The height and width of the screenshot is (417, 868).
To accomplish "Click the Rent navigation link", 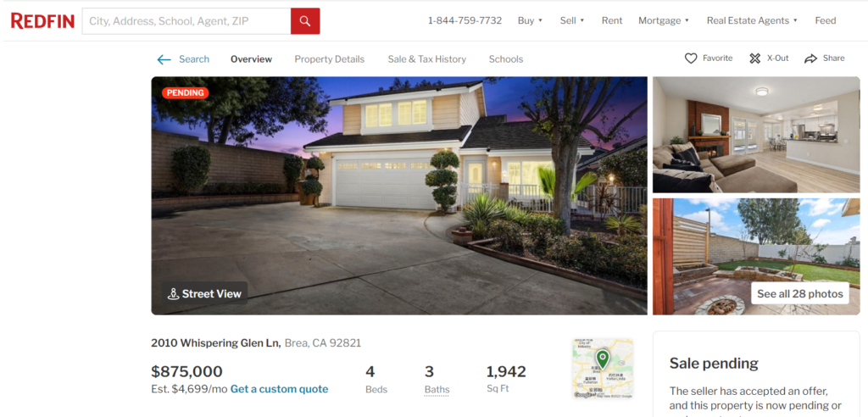I will pyautogui.click(x=612, y=20).
